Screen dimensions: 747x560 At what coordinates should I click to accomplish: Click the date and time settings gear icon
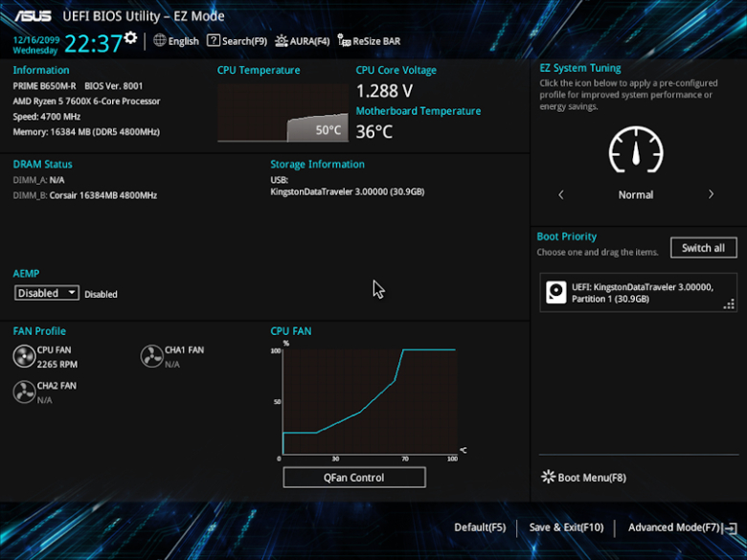click(131, 39)
